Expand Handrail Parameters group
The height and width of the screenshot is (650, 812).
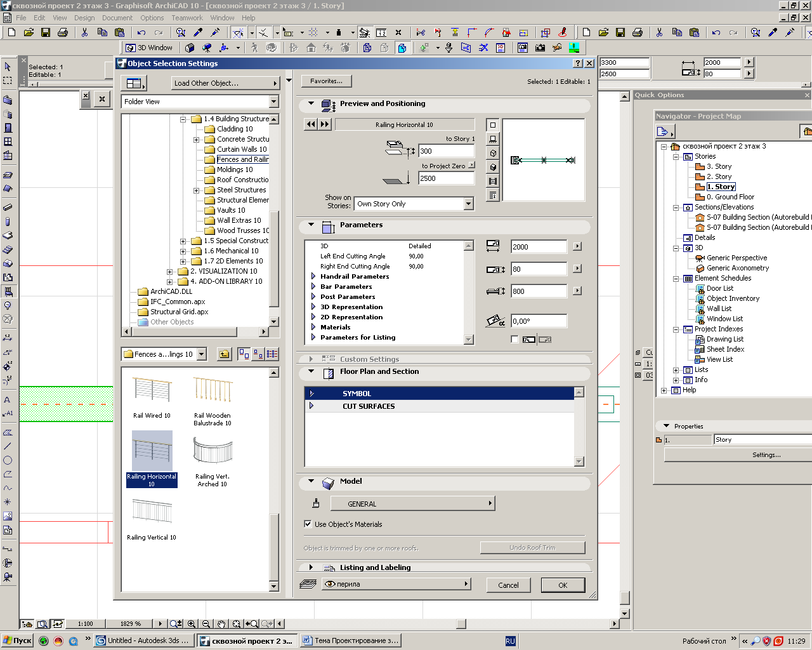[x=313, y=276]
